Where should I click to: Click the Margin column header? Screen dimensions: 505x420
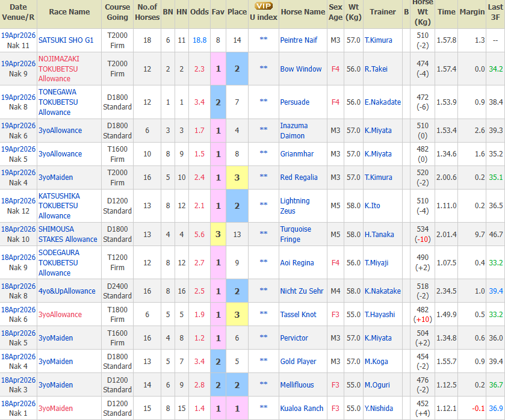(472, 12)
